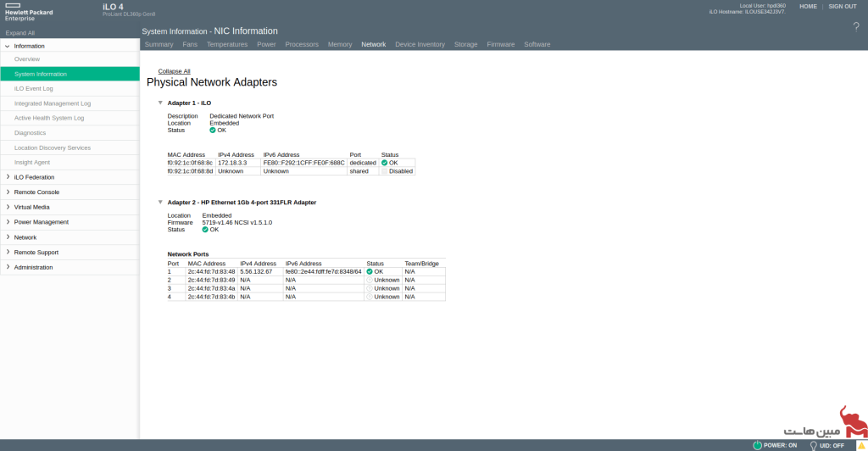Click ProLiant DL360p Gen8 model text
The height and width of the screenshot is (451, 868).
pyautogui.click(x=129, y=14)
